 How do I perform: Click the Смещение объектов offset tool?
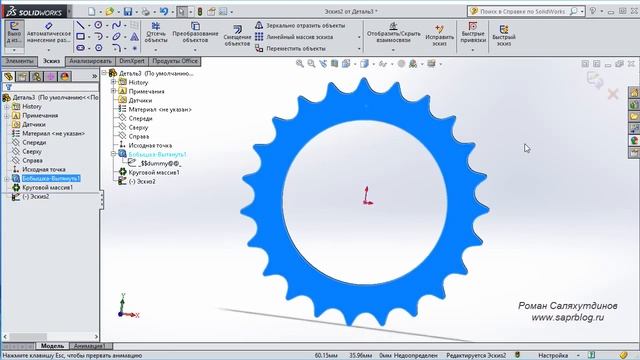(237, 35)
